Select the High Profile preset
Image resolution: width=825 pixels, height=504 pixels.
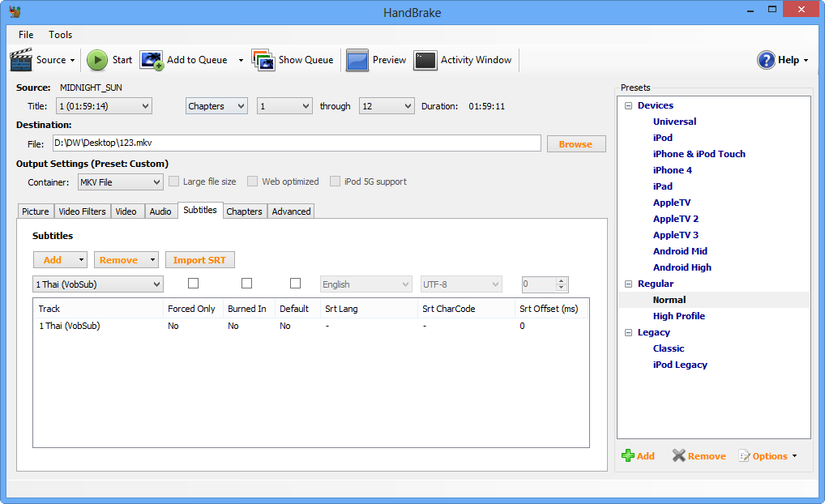[679, 316]
